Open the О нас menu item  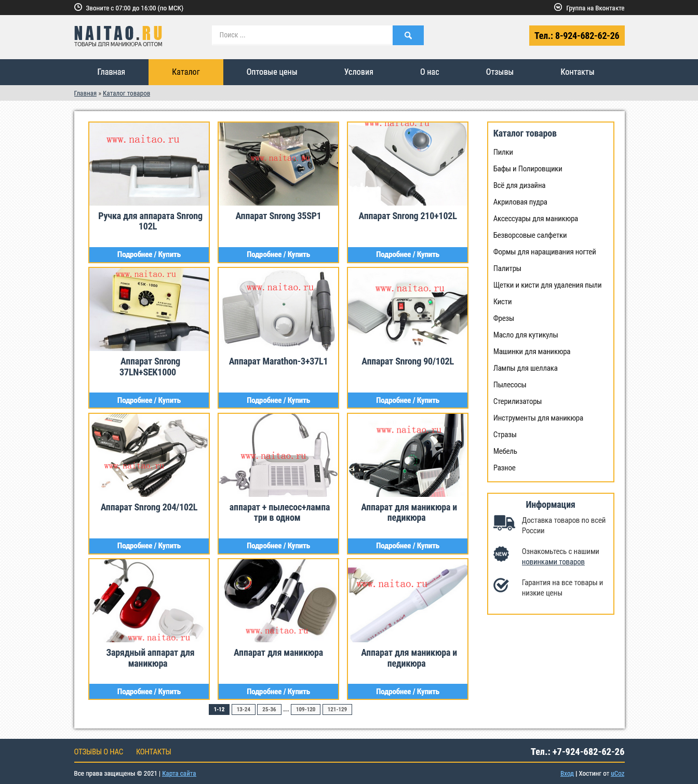(429, 72)
